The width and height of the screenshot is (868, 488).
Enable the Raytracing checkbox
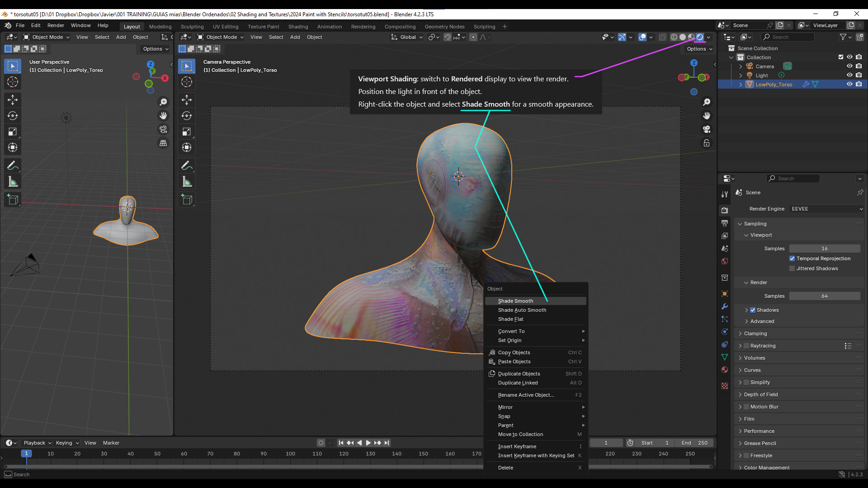pyautogui.click(x=746, y=346)
